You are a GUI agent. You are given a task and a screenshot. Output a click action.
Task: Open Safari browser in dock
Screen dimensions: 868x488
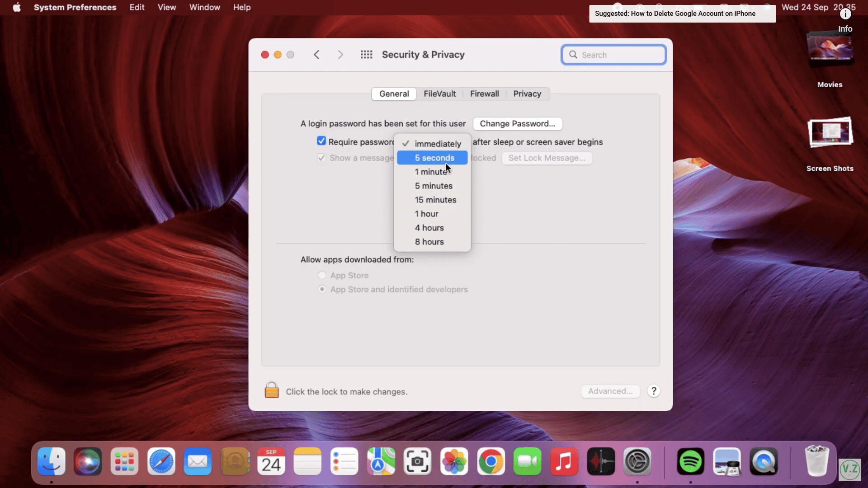(161, 461)
